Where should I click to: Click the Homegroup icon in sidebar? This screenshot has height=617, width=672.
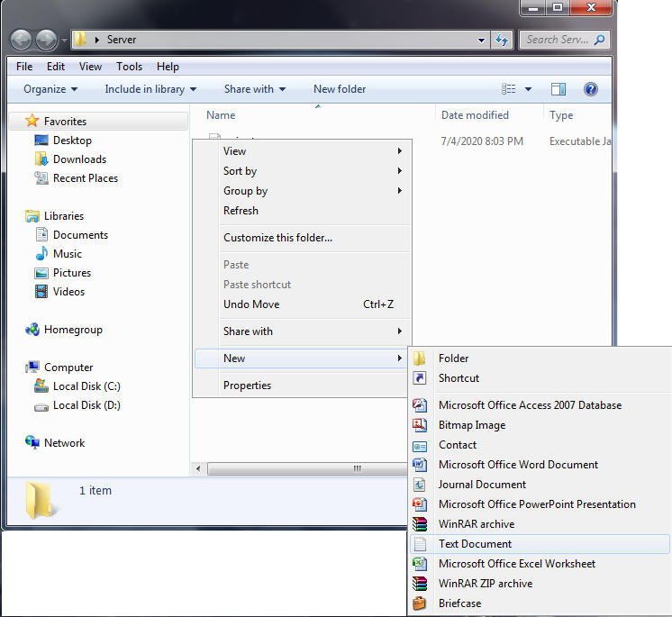tap(32, 329)
